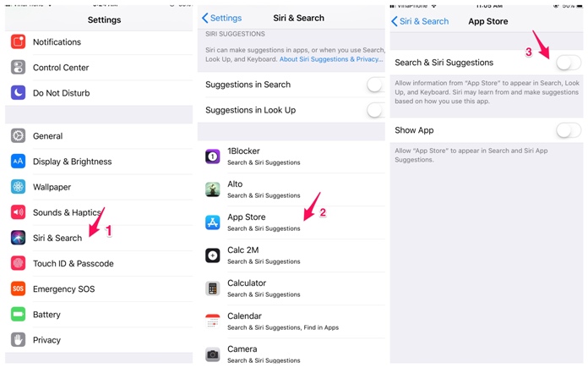Toggle Suggestions in Look Up switch

(x=375, y=110)
